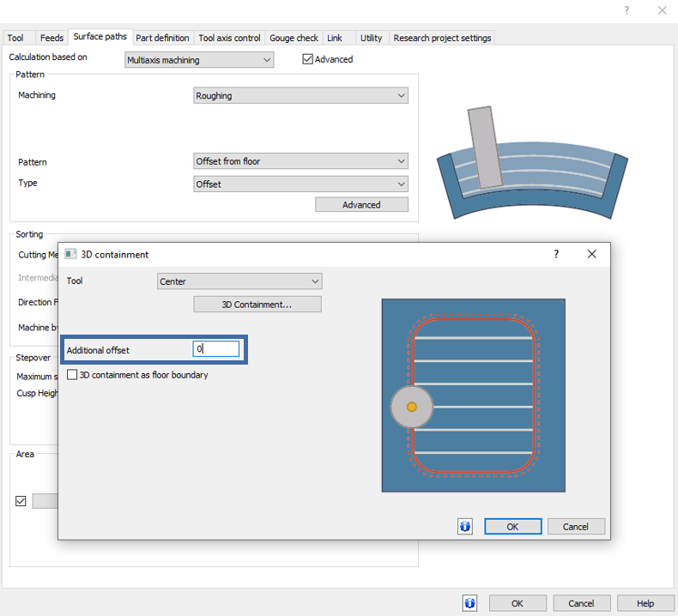Click the help question mark in 3D containment dialog
The width and height of the screenshot is (678, 616).
(556, 254)
